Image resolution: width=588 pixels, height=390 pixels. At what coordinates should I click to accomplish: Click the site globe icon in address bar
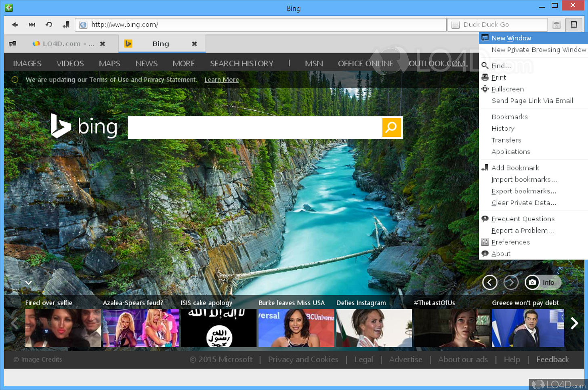click(83, 25)
